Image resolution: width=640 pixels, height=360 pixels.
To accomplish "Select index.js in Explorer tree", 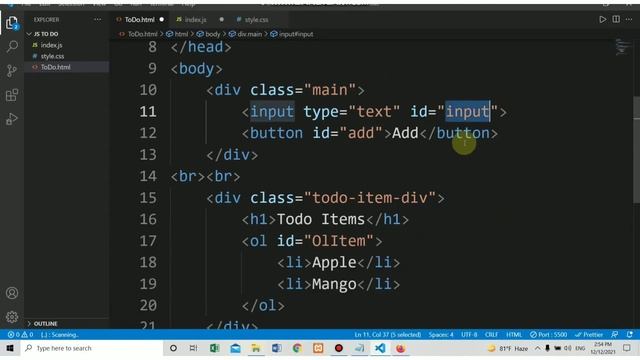I will [51, 45].
